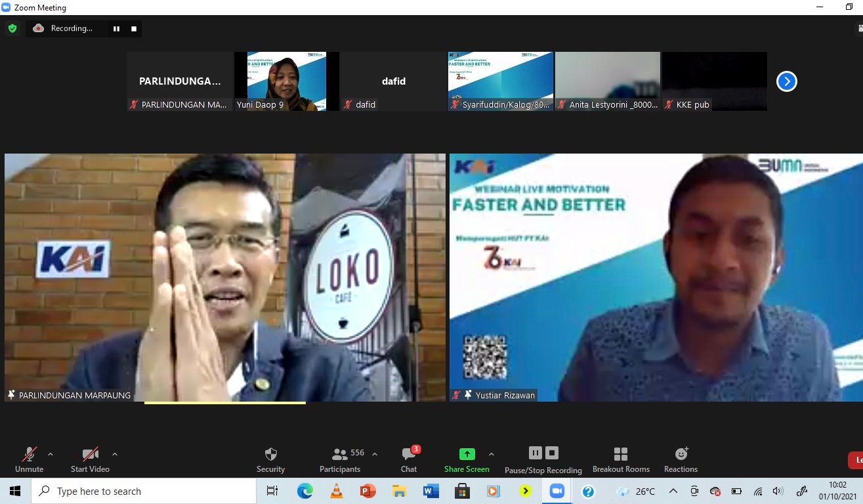The height and width of the screenshot is (504, 863).
Task: Start video with the camera button
Action: (90, 459)
